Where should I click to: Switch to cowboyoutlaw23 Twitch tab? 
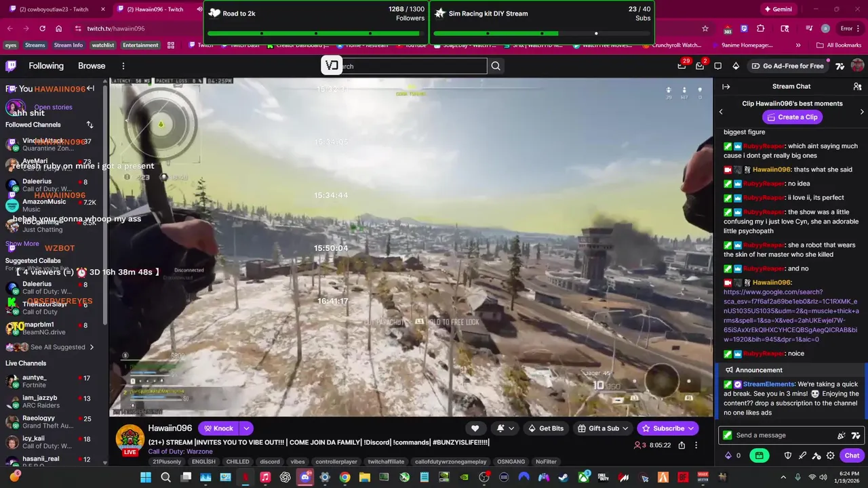click(56, 9)
